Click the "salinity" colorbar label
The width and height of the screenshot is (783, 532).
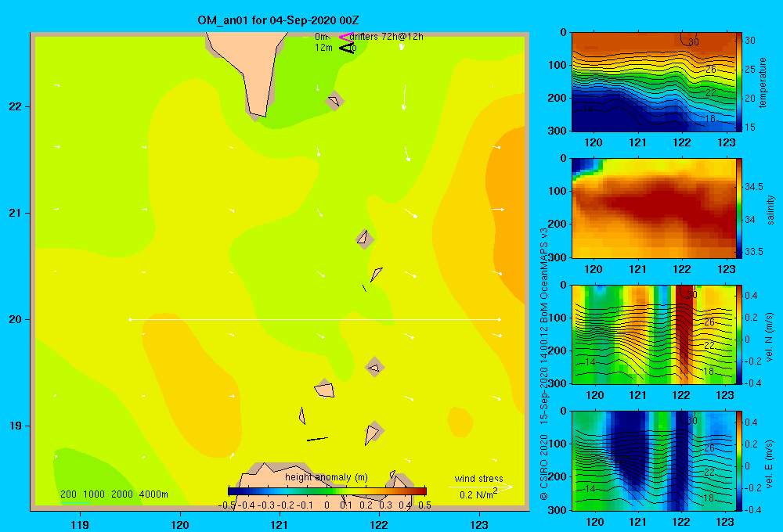770,210
